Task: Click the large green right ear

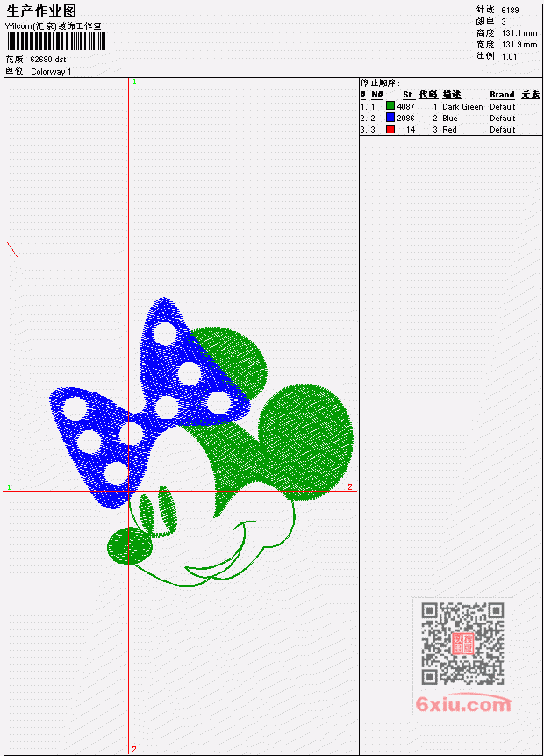Action: coord(306,441)
